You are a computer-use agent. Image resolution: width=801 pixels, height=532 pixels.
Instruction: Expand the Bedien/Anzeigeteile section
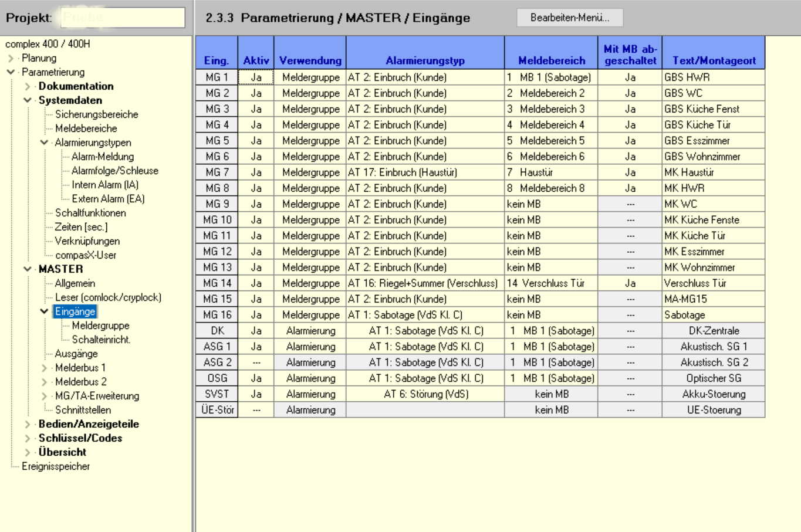coord(28,424)
